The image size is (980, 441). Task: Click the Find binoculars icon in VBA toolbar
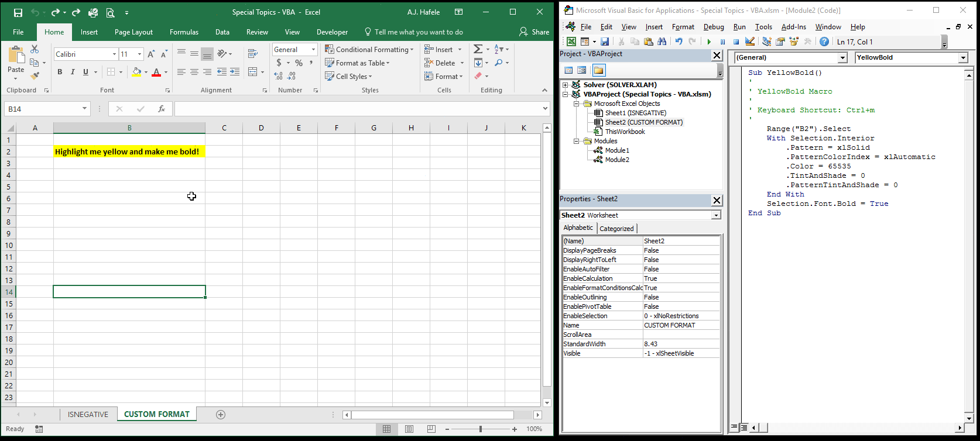click(662, 42)
